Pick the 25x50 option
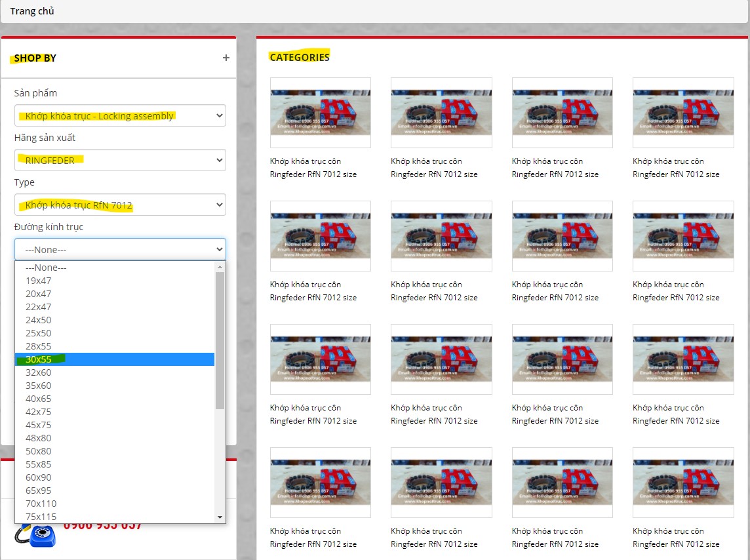 click(x=115, y=333)
